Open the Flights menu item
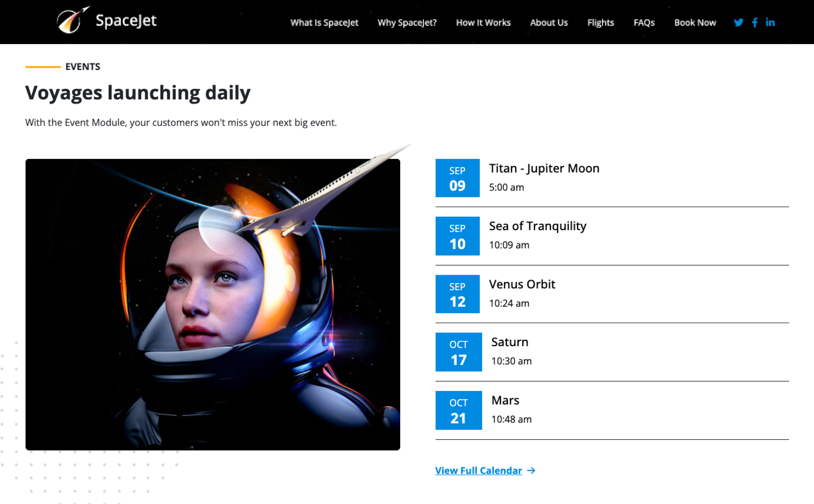This screenshot has height=504, width=814. [601, 23]
